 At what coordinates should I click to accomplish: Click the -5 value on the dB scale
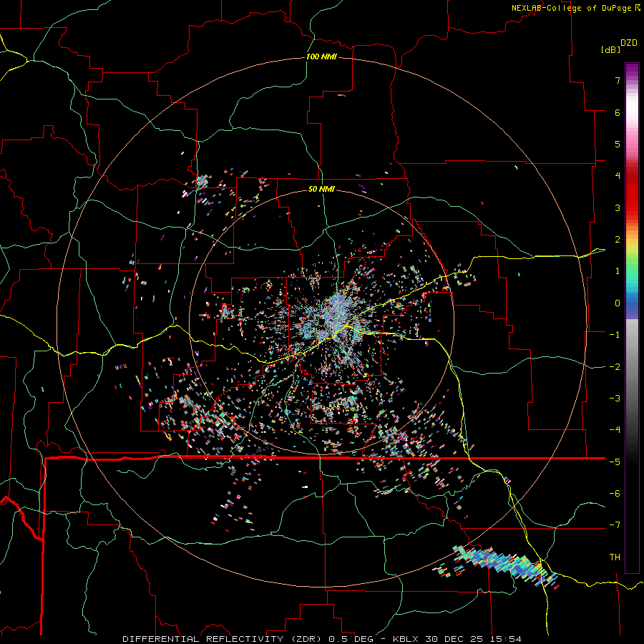tap(615, 462)
